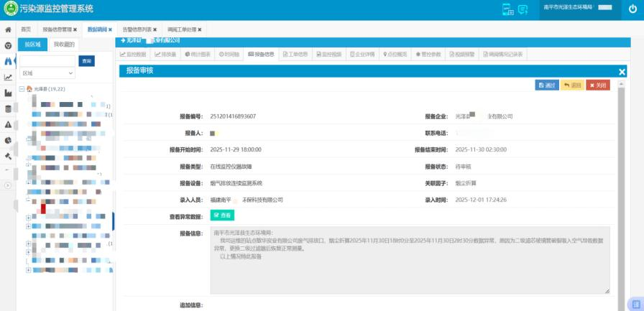Click the tree search input field
Viewport: 644px width, 311px height.
click(x=47, y=61)
